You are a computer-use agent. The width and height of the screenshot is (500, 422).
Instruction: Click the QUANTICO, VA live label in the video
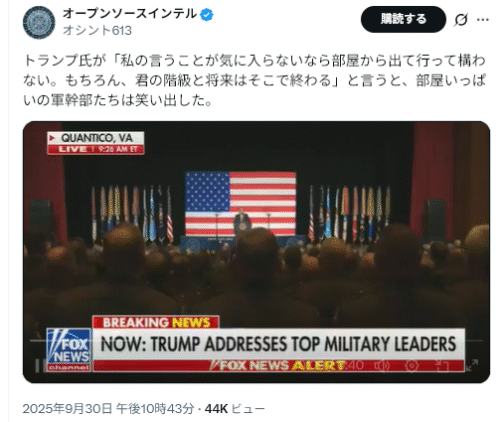(x=96, y=143)
